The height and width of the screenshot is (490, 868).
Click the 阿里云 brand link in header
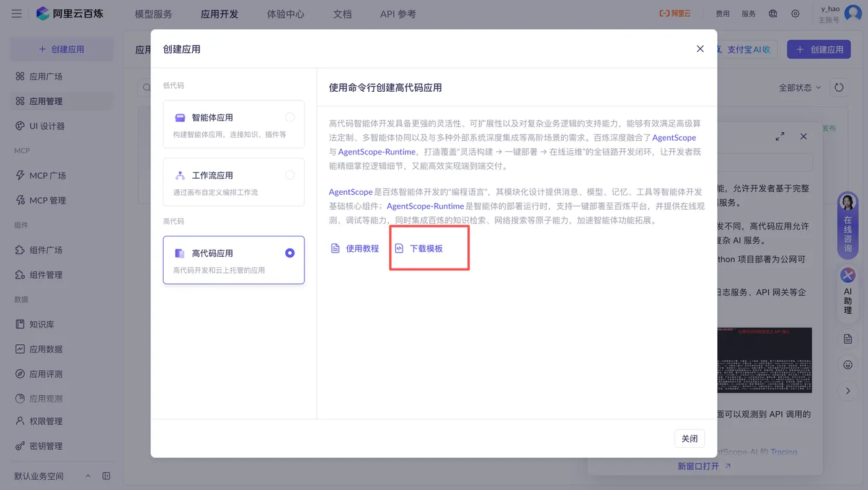pyautogui.click(x=675, y=14)
